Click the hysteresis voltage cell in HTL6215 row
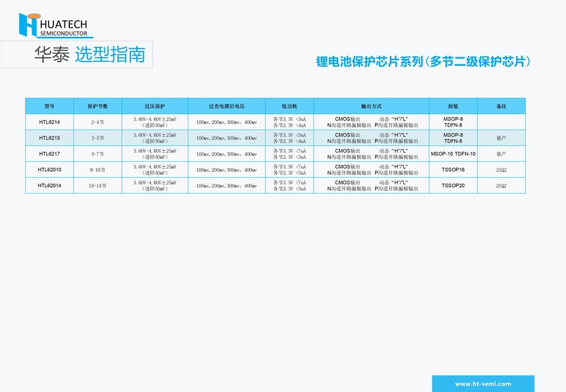The width and height of the screenshot is (566, 392). tap(227, 138)
